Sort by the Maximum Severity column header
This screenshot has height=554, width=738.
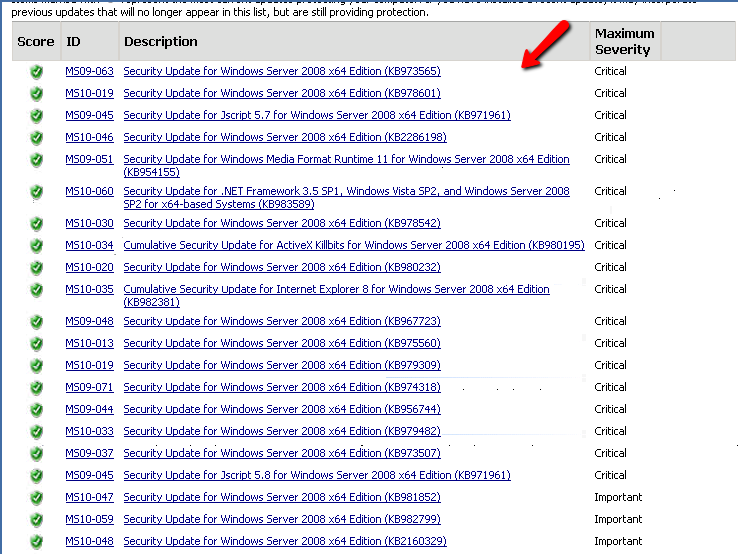tap(625, 41)
